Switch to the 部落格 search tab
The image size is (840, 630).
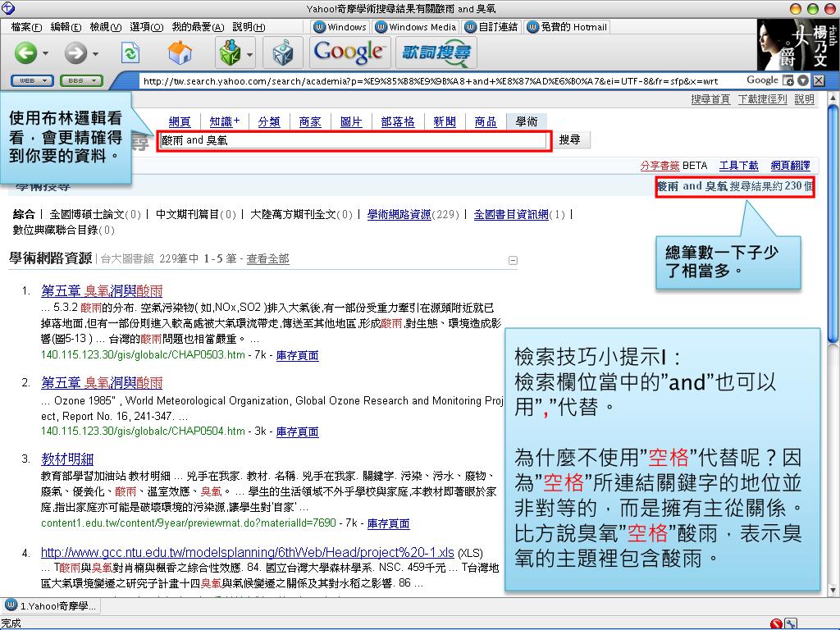pyautogui.click(x=398, y=122)
